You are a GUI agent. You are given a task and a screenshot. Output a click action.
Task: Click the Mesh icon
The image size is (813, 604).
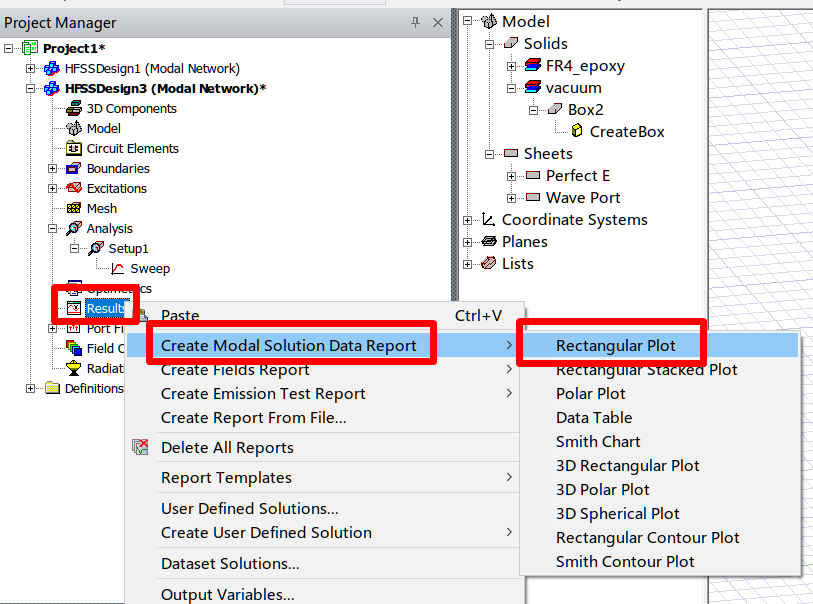pyautogui.click(x=74, y=208)
